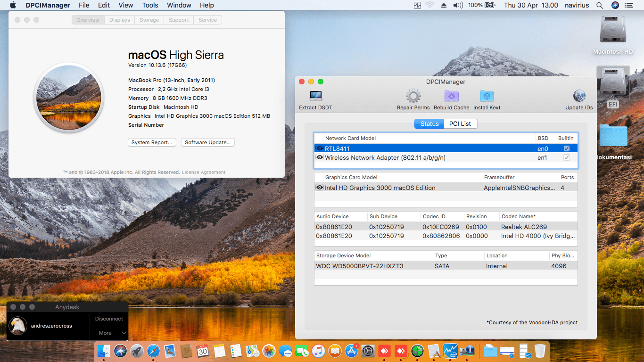Switch to the PCI List tab
The height and width of the screenshot is (362, 644).
(460, 123)
